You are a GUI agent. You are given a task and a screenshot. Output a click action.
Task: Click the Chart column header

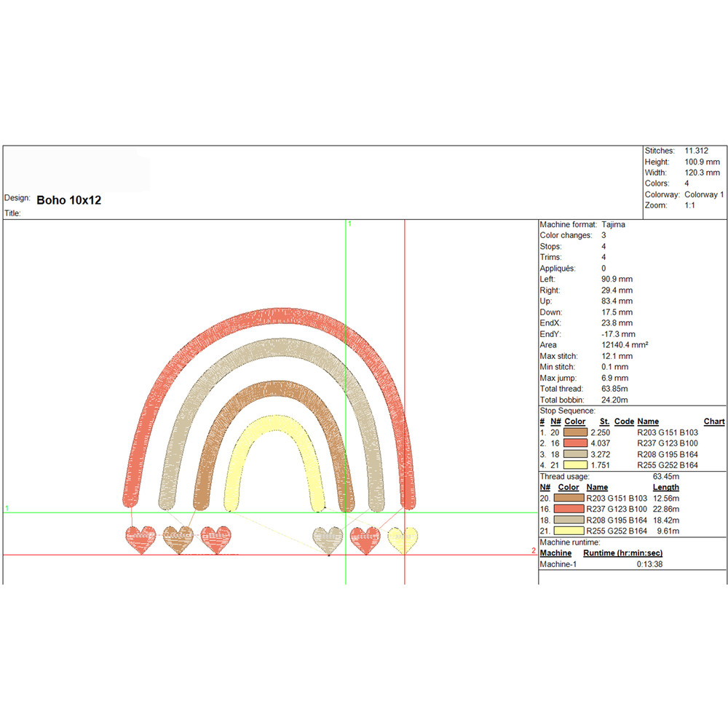(714, 422)
